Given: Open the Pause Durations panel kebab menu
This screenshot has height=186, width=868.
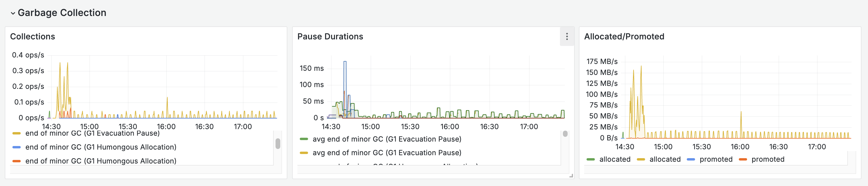Looking at the screenshot, I should (567, 36).
